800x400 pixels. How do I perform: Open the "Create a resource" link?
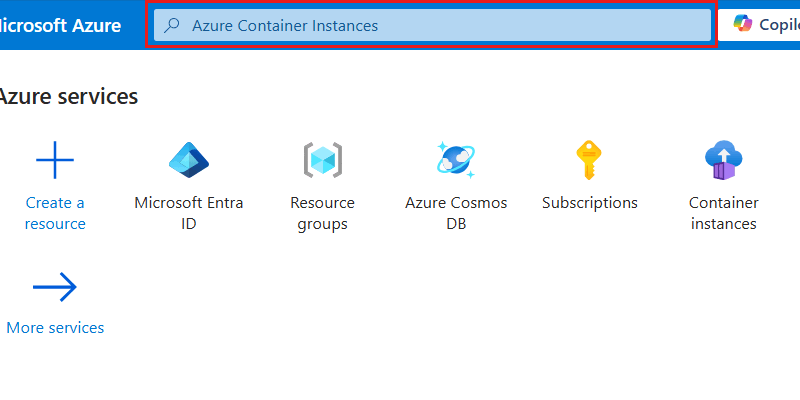click(55, 213)
